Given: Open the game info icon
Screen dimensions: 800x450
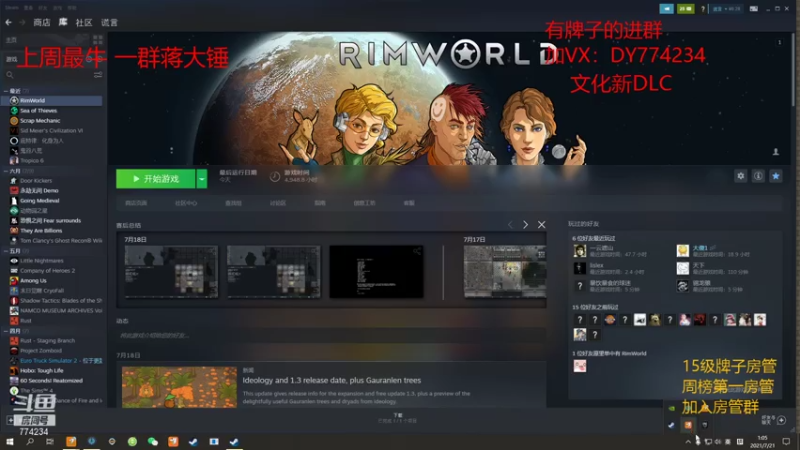Looking at the screenshot, I should click(758, 176).
